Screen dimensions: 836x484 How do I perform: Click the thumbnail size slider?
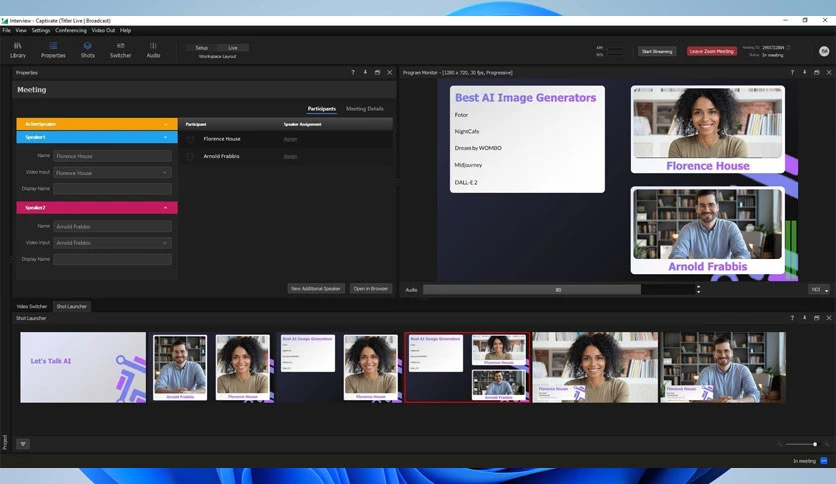[x=801, y=444]
